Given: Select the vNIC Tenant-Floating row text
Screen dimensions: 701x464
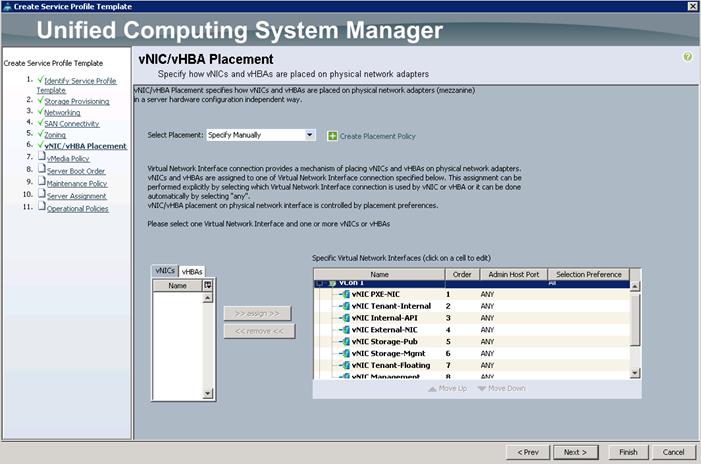Looking at the screenshot, I should [x=391, y=365].
